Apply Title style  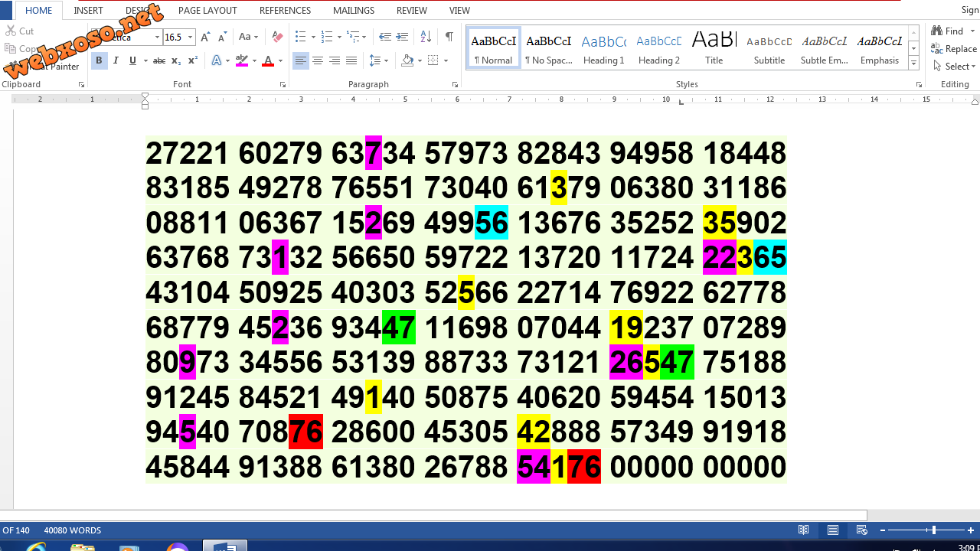tap(714, 47)
